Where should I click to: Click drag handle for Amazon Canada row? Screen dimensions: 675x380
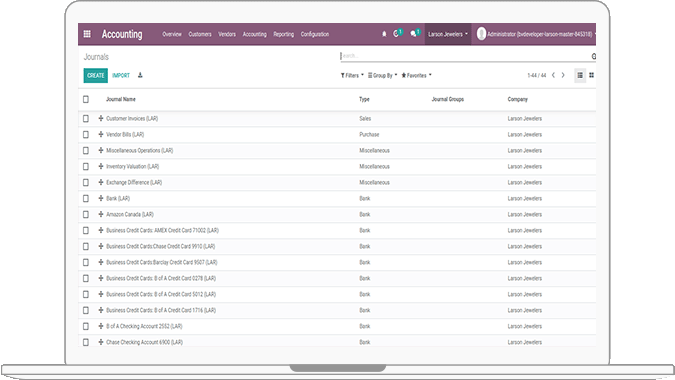[x=101, y=214]
